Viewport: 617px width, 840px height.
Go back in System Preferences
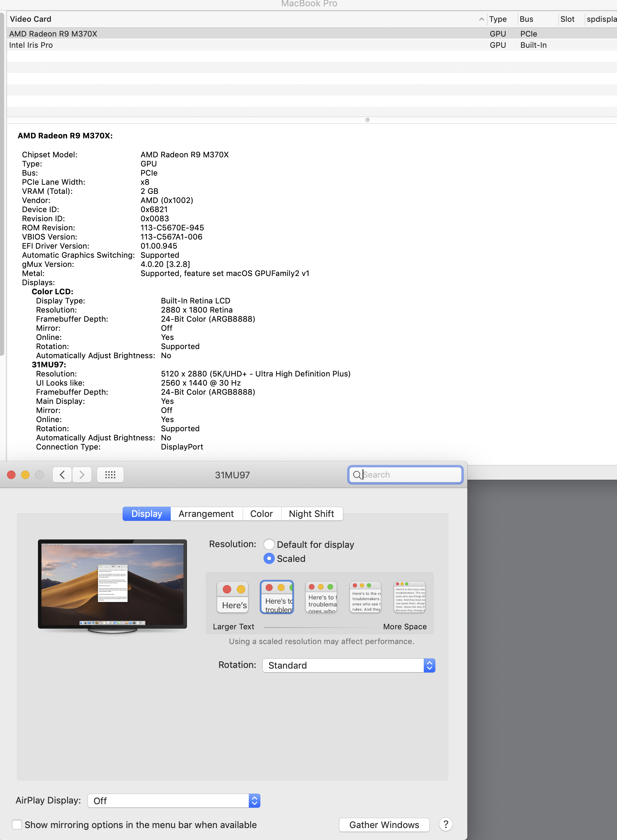[62, 475]
